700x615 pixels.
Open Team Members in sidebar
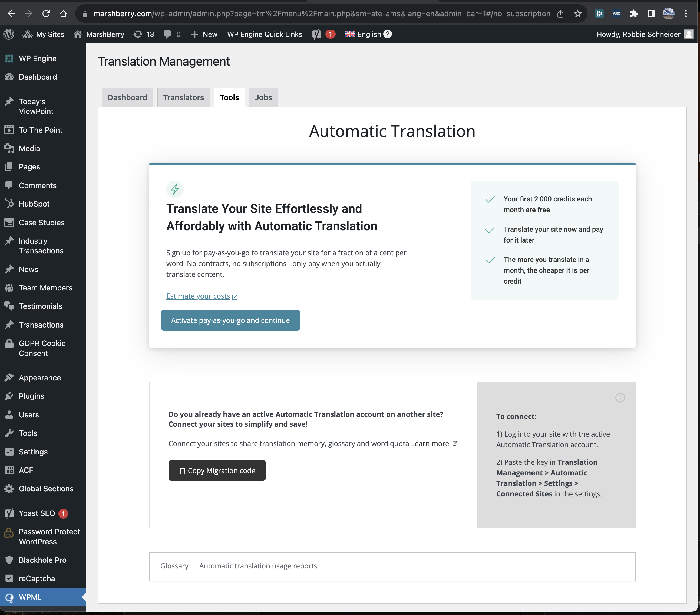click(43, 288)
